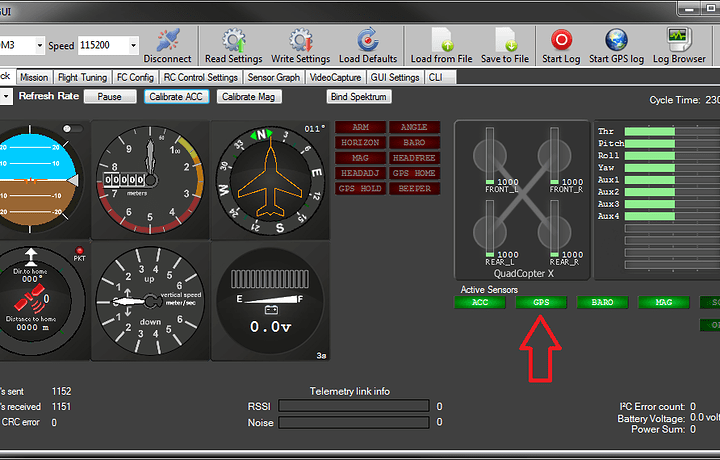
Task: Toggle the GPS HOLD mode indicator
Action: (x=360, y=189)
